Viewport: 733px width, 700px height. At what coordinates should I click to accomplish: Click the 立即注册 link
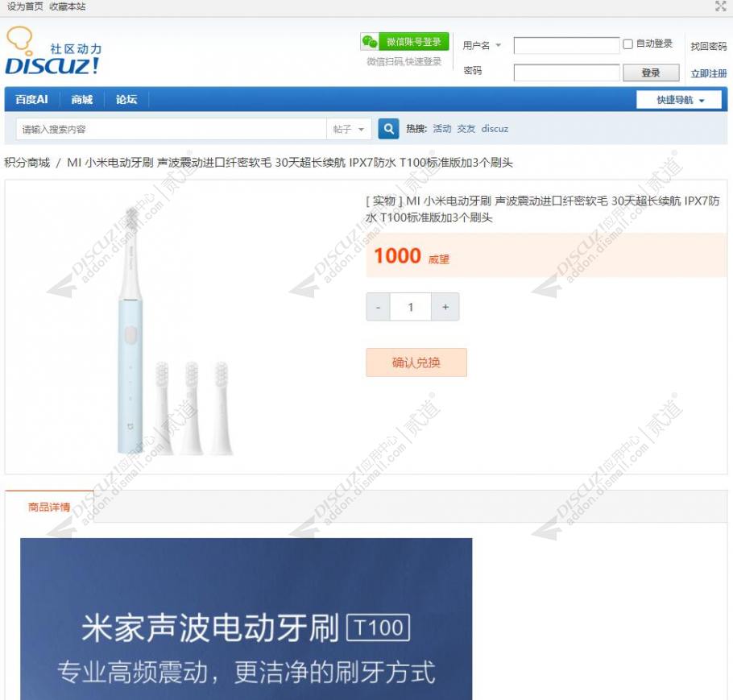tap(708, 73)
